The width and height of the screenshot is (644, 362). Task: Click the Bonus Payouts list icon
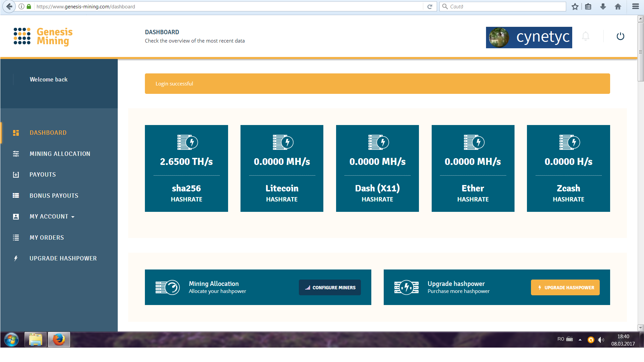(x=16, y=195)
